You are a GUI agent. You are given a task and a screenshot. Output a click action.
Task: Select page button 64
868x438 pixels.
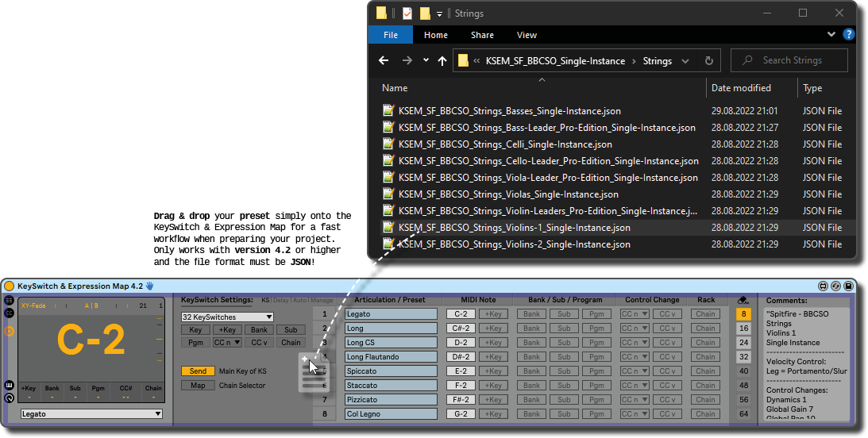pyautogui.click(x=743, y=413)
